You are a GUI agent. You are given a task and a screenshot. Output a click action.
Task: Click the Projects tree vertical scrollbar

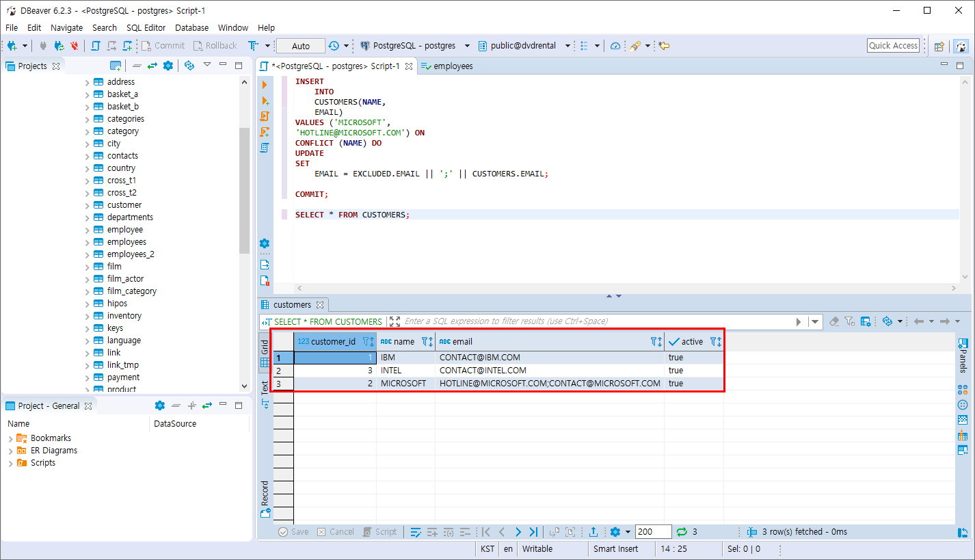pos(244,190)
